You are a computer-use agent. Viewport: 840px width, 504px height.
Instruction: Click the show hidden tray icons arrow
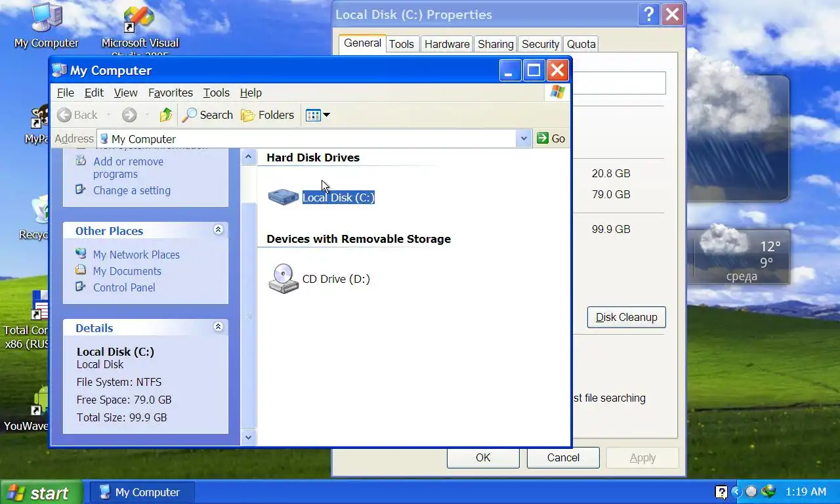[736, 492]
